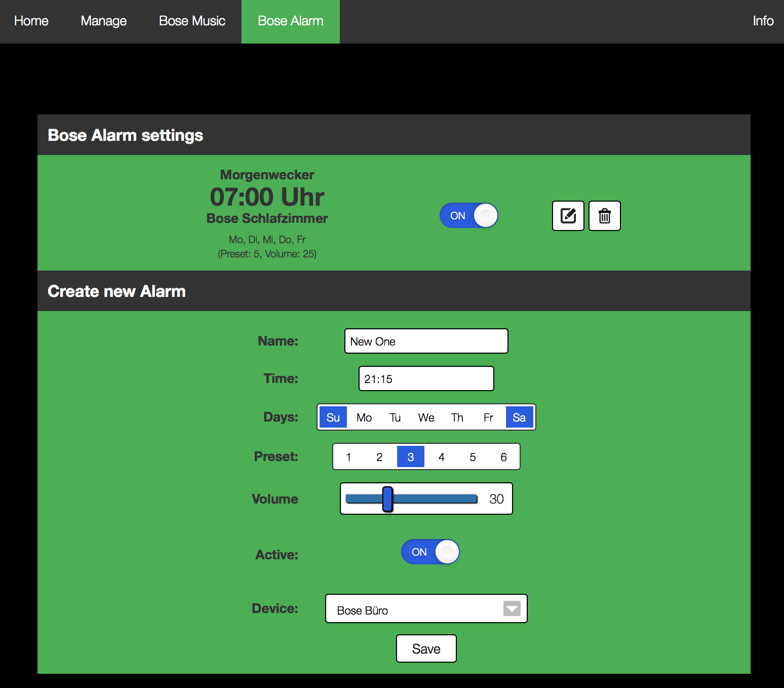Screen dimensions: 784x688
Task: Deselect Su in Days selector
Action: (x=333, y=417)
